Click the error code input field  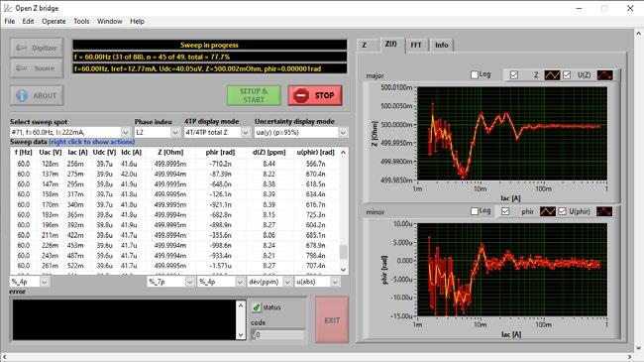click(278, 334)
